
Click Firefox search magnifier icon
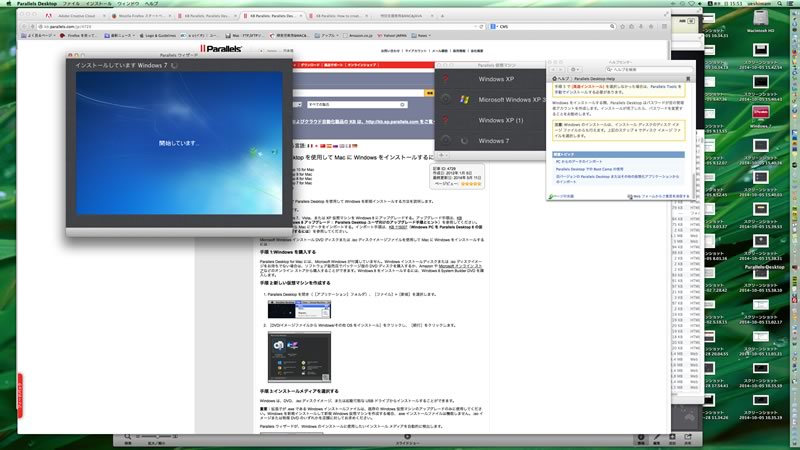click(x=612, y=26)
